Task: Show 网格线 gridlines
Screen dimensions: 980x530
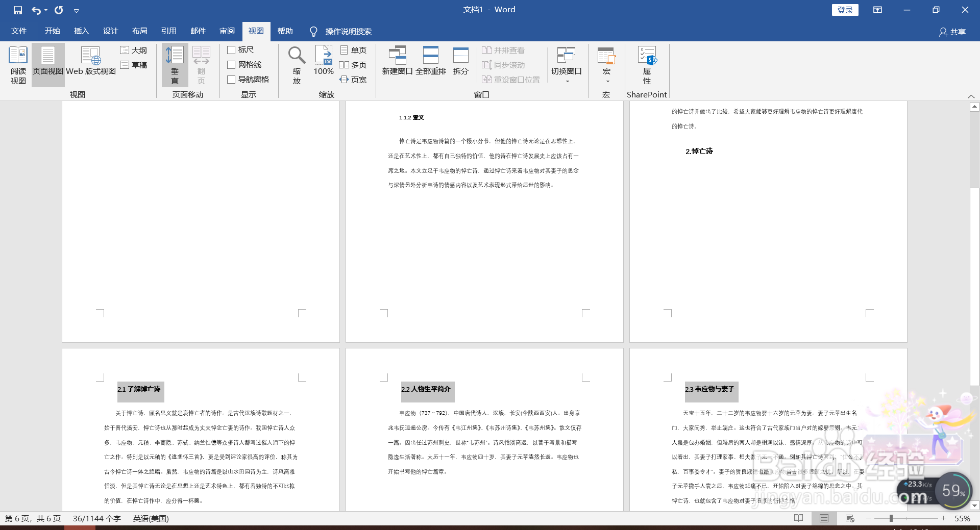Action: 231,65
